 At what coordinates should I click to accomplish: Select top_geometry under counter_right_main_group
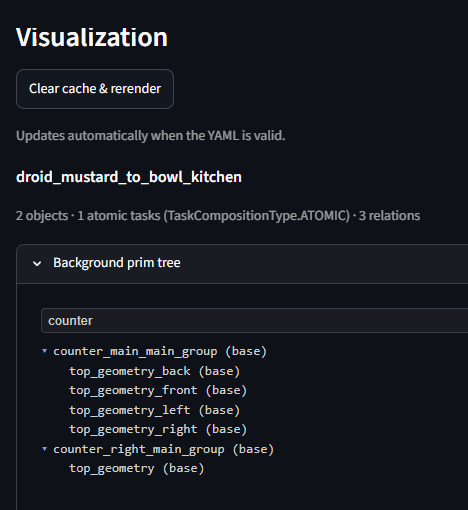(x=137, y=468)
